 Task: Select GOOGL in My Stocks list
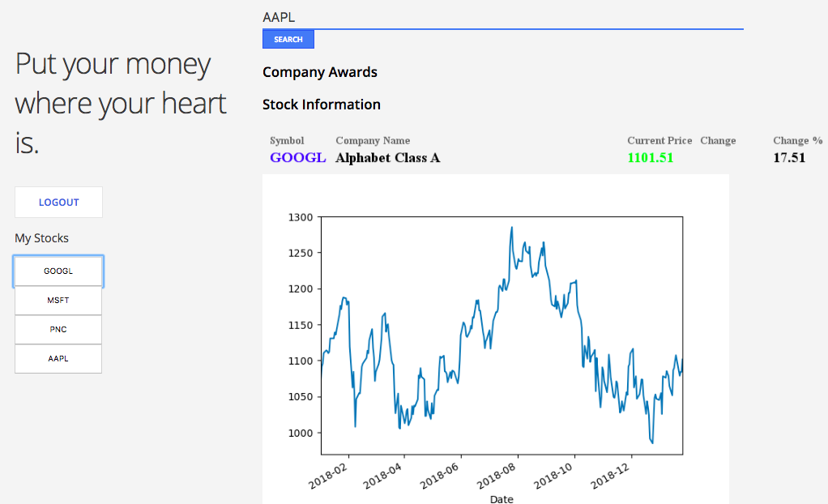pyautogui.click(x=58, y=271)
